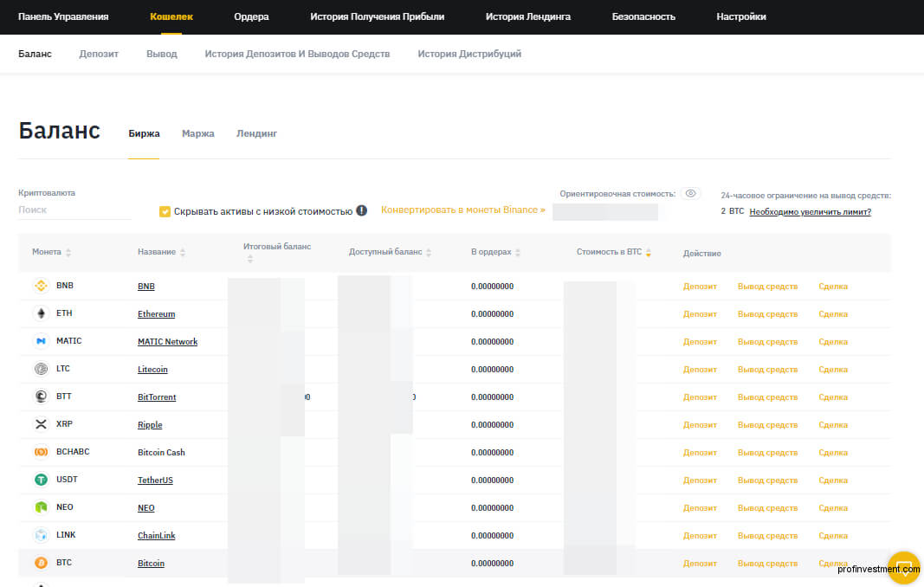The width and height of the screenshot is (924, 587).
Task: Open Ордера in top menu
Action: 251,16
